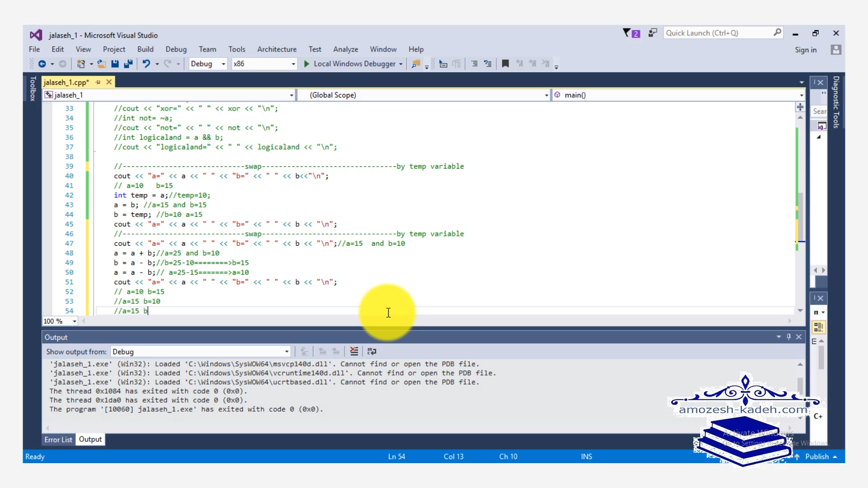This screenshot has height=488, width=868.
Task: Expand the Show output from Debug combo box
Action: pyautogui.click(x=287, y=352)
